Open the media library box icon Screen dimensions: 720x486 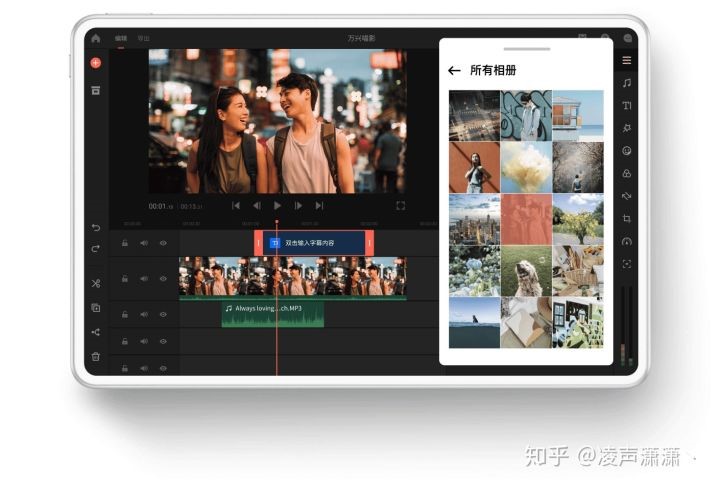(96, 90)
